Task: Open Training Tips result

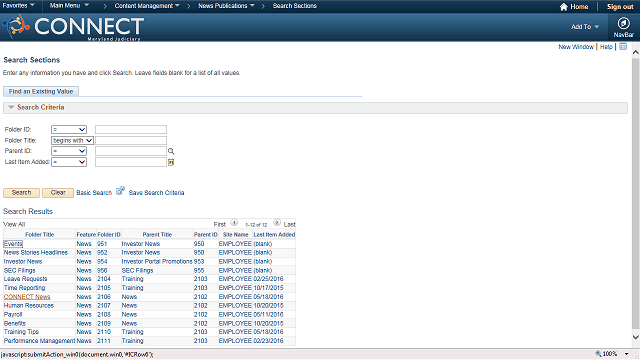Action: coord(21,332)
